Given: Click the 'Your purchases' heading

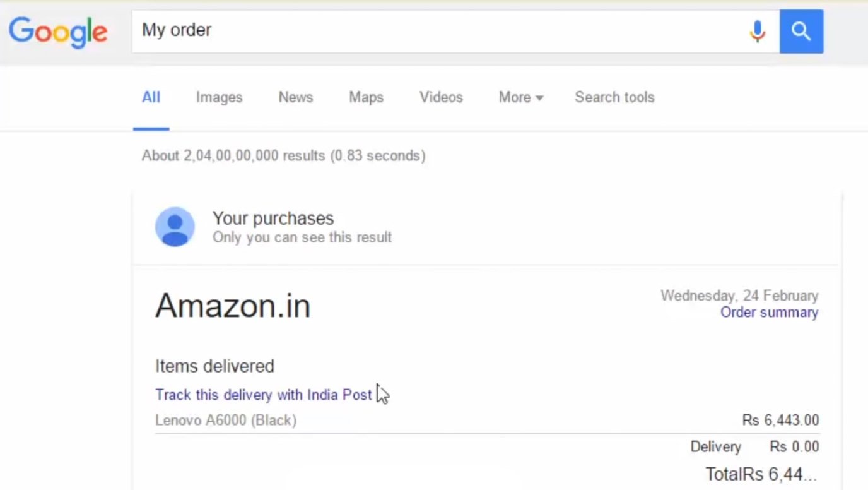Looking at the screenshot, I should point(273,218).
